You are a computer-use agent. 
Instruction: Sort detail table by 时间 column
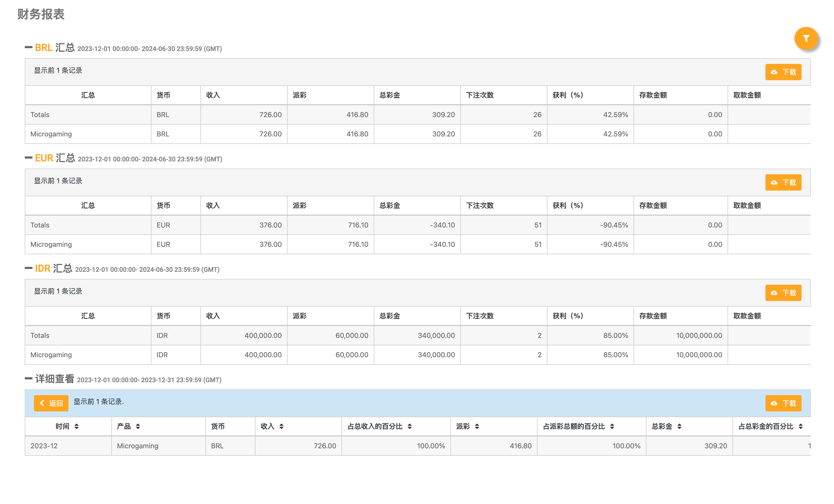tap(76, 427)
